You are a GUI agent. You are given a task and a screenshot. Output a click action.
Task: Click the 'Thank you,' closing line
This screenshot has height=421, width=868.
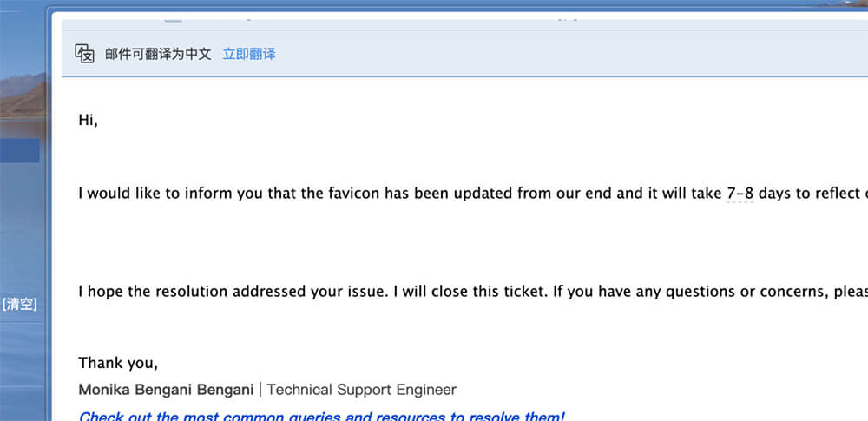[118, 363]
